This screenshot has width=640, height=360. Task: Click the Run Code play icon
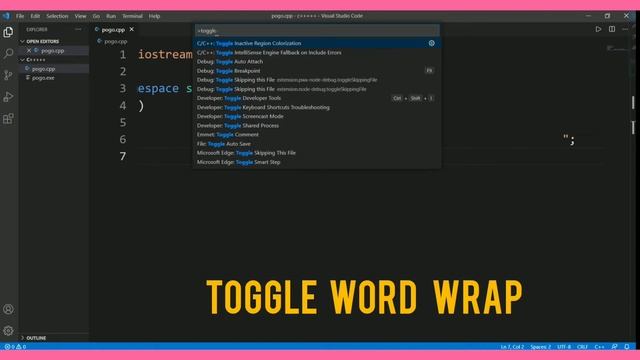tap(598, 29)
